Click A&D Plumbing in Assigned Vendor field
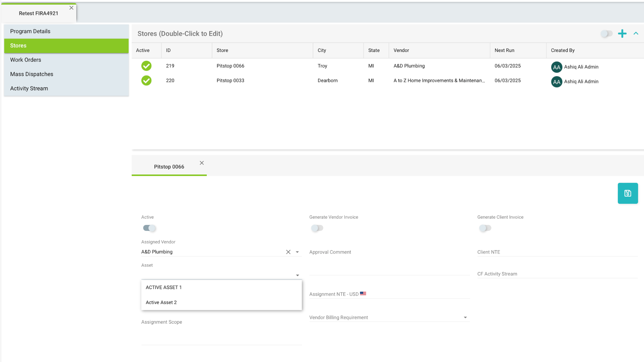The image size is (644, 362). [157, 252]
